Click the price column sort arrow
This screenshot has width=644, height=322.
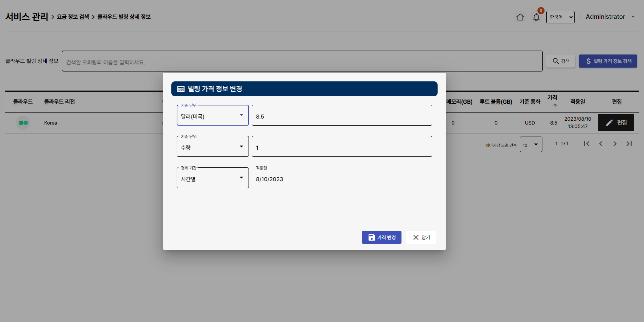[555, 105]
